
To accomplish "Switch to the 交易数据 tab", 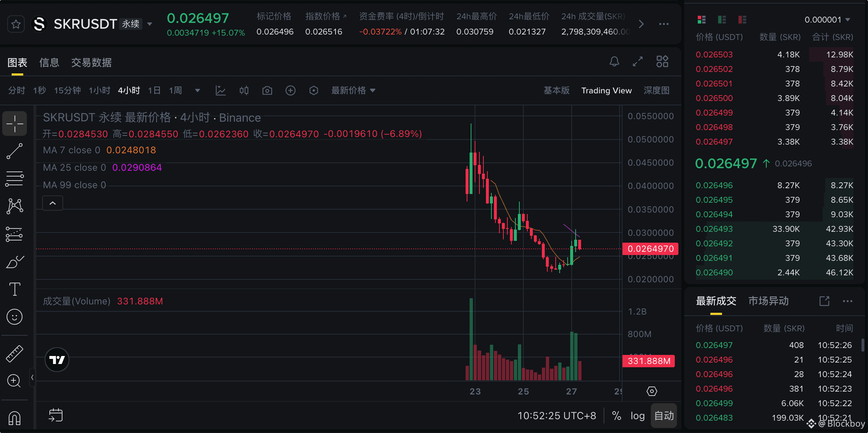I will point(91,62).
